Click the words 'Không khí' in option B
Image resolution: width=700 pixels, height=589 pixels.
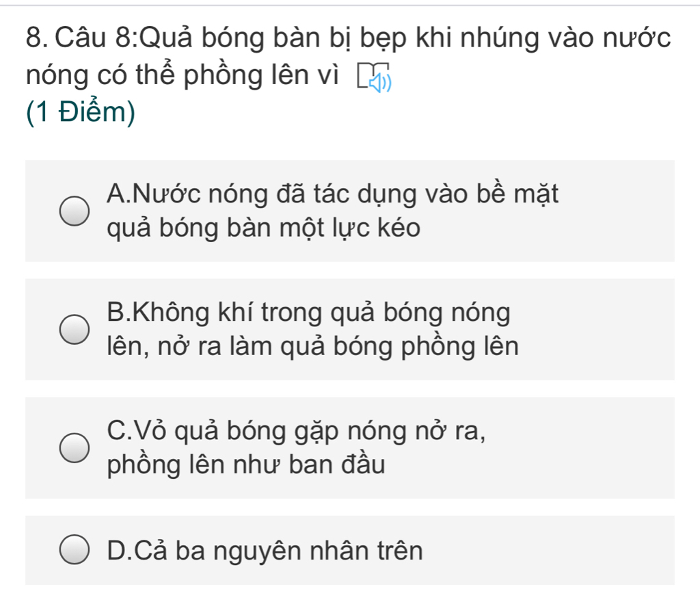click(193, 313)
